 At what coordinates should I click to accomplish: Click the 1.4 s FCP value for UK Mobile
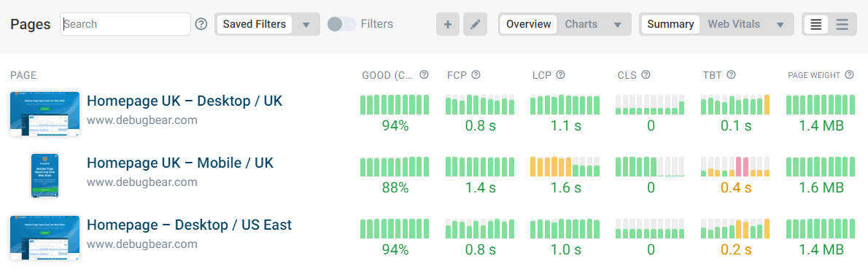[480, 188]
